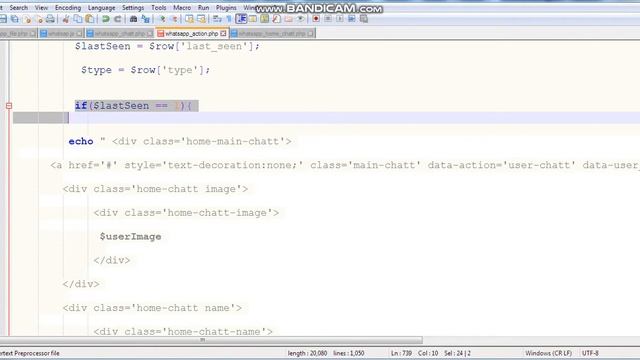Click the "<div class='home-chatt name'>" line
The height and width of the screenshot is (360, 640).
point(152,308)
